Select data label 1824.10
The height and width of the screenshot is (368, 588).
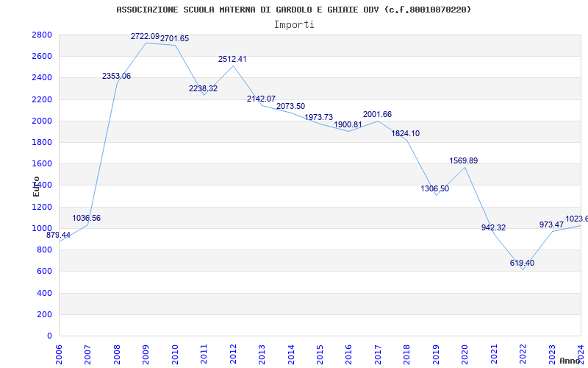406,134
